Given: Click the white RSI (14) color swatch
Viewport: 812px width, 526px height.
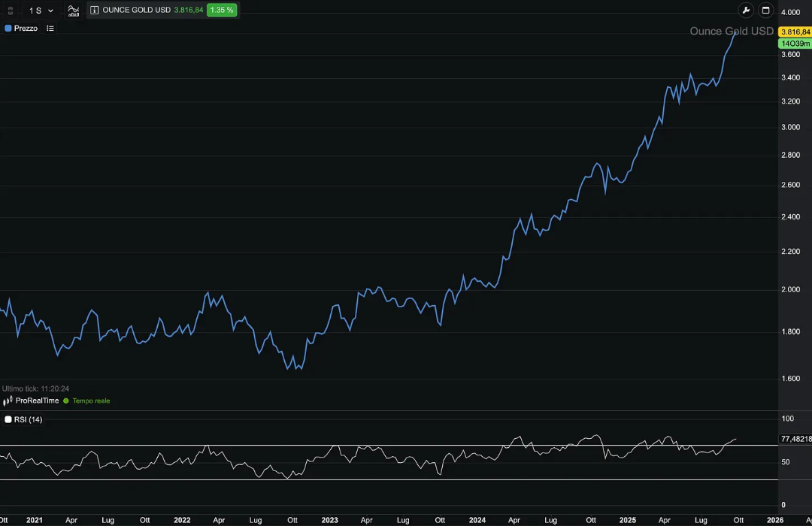Looking at the screenshot, I should click(8, 419).
